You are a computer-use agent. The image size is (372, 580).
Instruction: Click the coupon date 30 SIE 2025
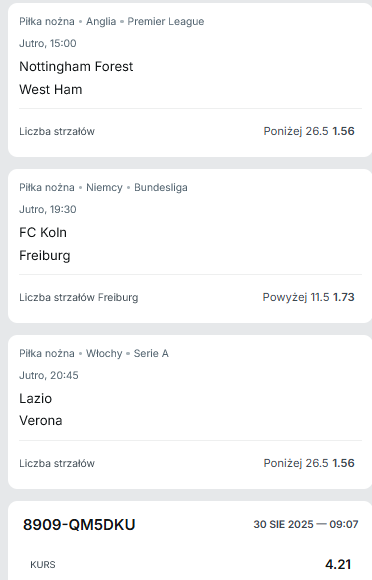point(283,524)
